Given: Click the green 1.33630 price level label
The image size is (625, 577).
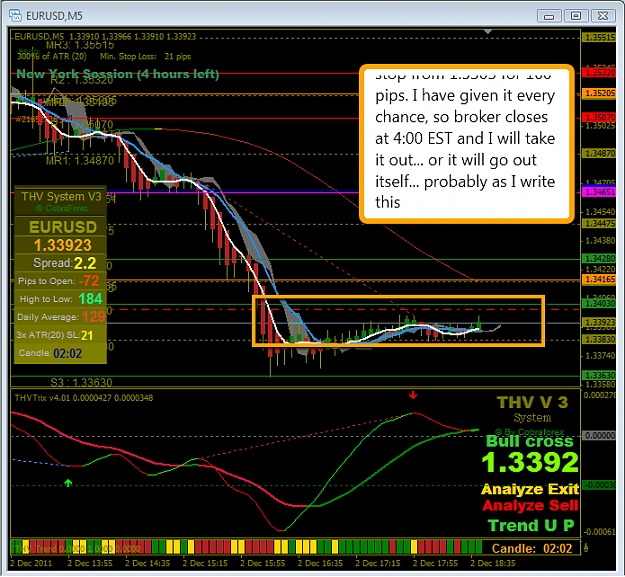Looking at the screenshot, I should pyautogui.click(x=599, y=375).
